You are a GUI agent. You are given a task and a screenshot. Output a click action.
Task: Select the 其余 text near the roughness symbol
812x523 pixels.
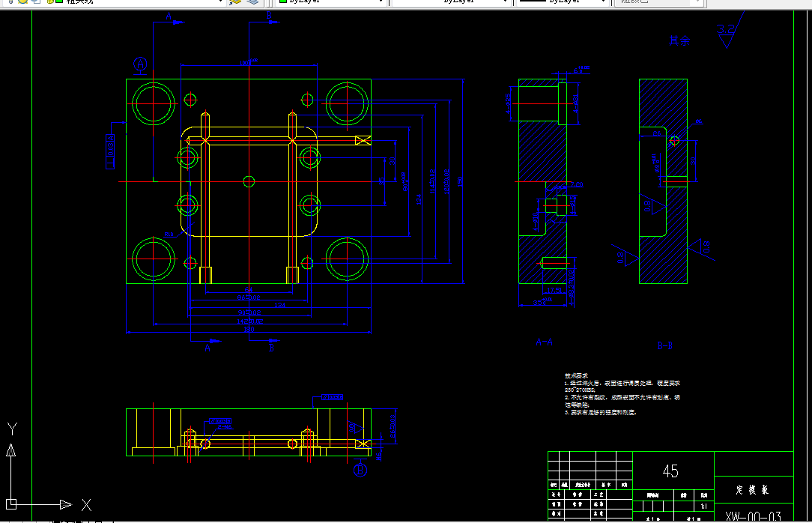(x=679, y=40)
